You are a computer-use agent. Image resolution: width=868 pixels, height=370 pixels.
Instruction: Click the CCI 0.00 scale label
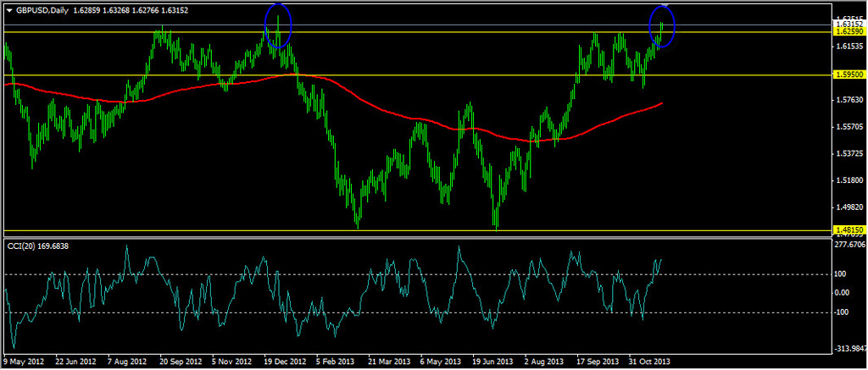click(x=843, y=293)
